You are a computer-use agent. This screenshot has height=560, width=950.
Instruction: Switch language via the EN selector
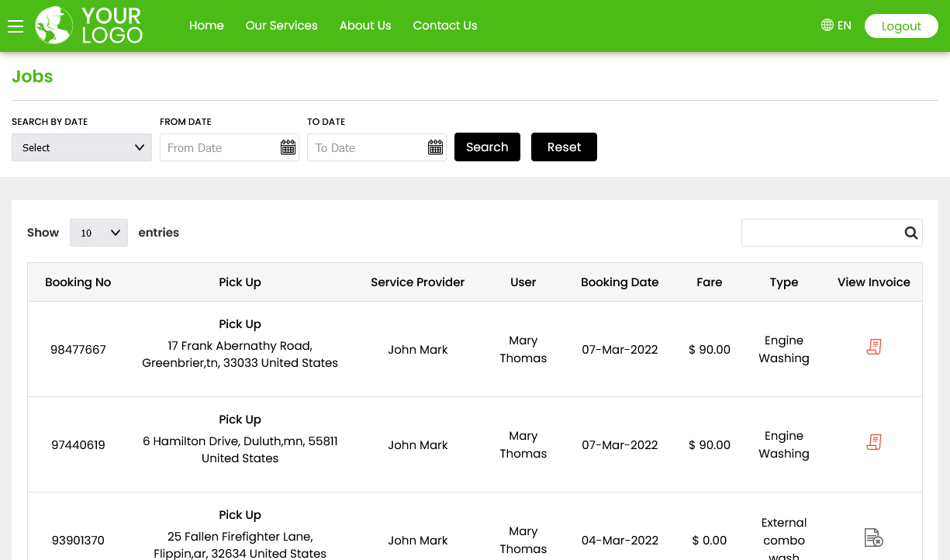click(x=844, y=25)
